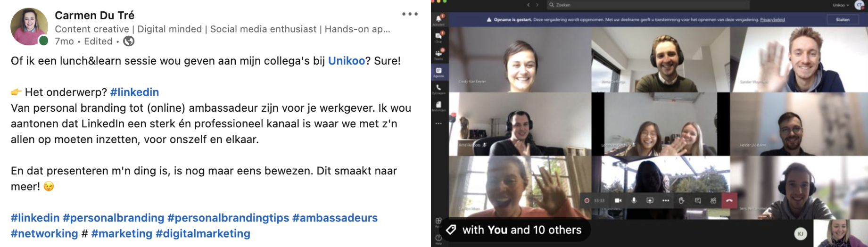Toggle the camera in the meeting toolbar

click(618, 200)
